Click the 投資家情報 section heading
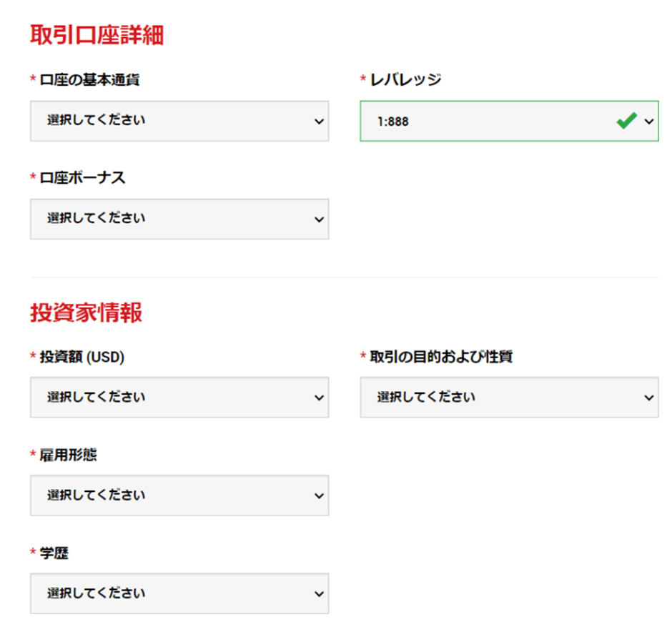The width and height of the screenshot is (672, 627). tap(86, 312)
